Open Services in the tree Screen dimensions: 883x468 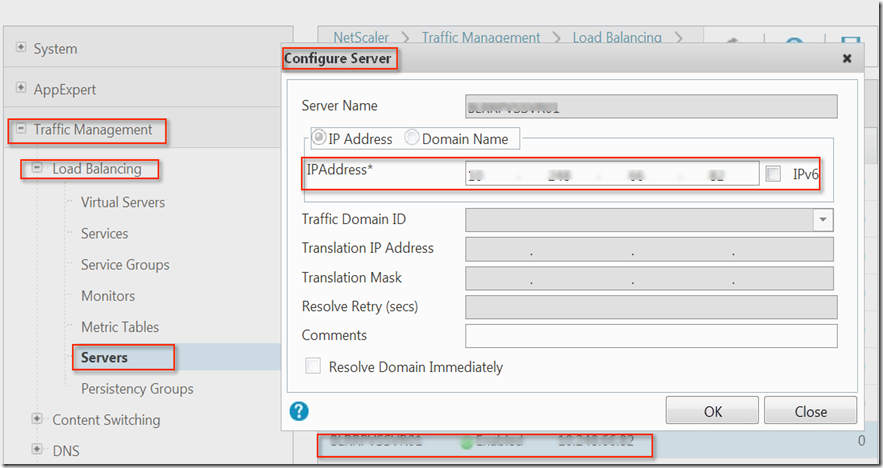click(x=104, y=233)
